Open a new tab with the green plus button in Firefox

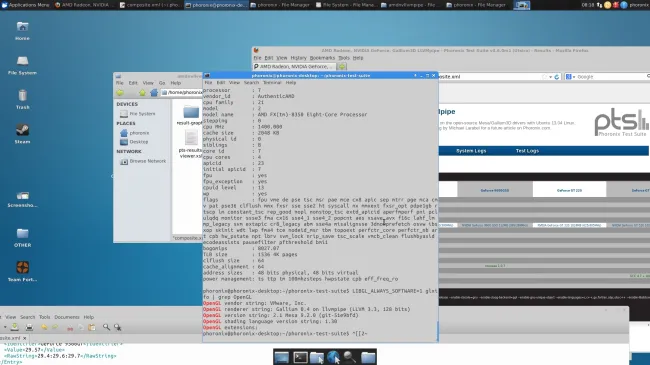point(342,66)
